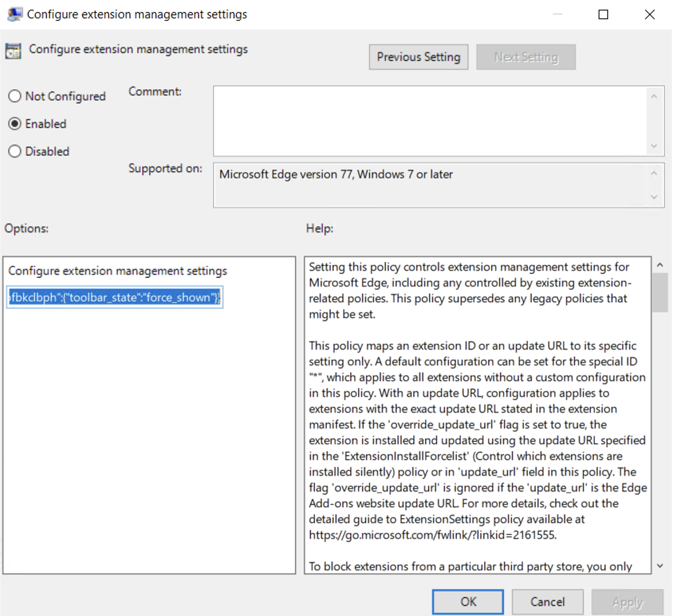Cancel the dialog
Viewport: 673px width, 616px height.
coord(548,602)
